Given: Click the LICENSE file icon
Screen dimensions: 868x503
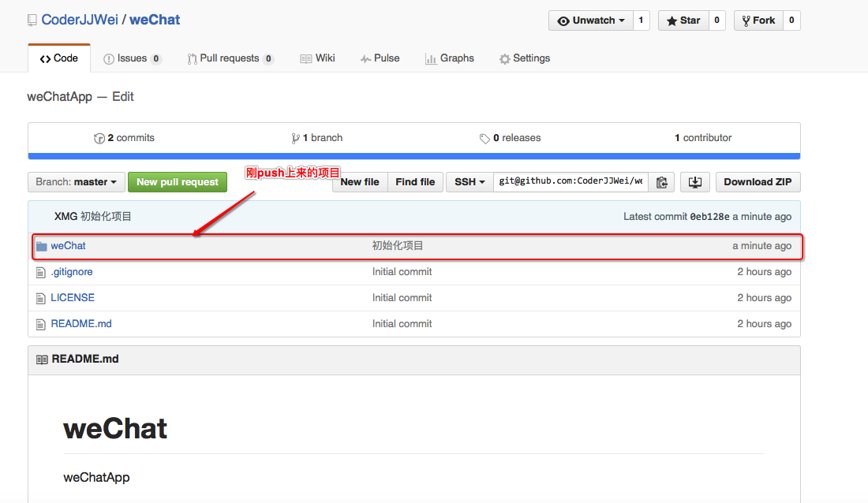Looking at the screenshot, I should coord(40,298).
